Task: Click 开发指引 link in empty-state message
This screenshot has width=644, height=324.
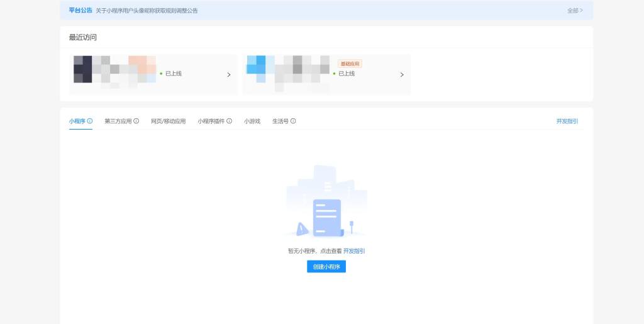Action: (354, 251)
